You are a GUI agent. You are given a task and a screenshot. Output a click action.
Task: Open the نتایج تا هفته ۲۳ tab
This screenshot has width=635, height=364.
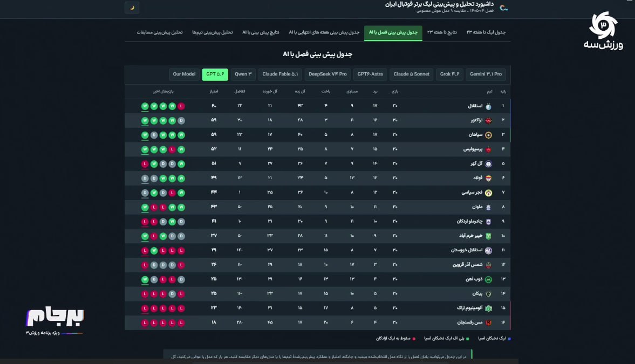(442, 32)
